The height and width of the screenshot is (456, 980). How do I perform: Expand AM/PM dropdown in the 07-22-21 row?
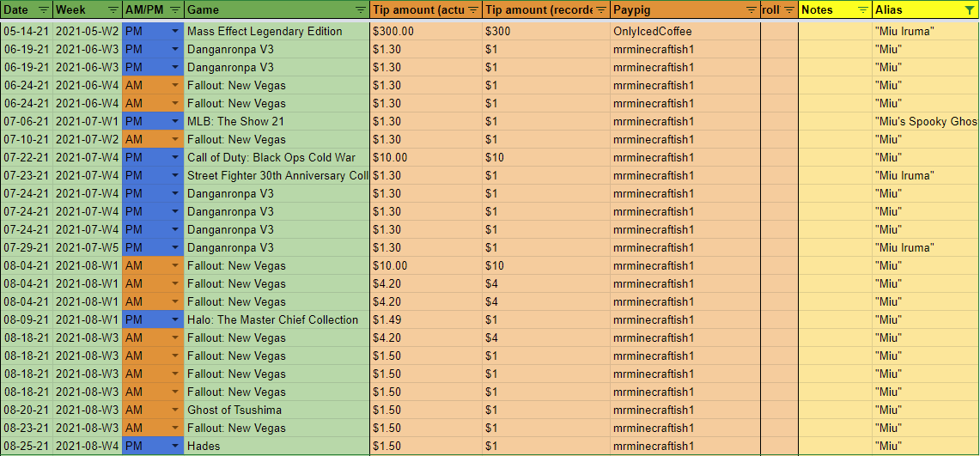pyautogui.click(x=174, y=157)
